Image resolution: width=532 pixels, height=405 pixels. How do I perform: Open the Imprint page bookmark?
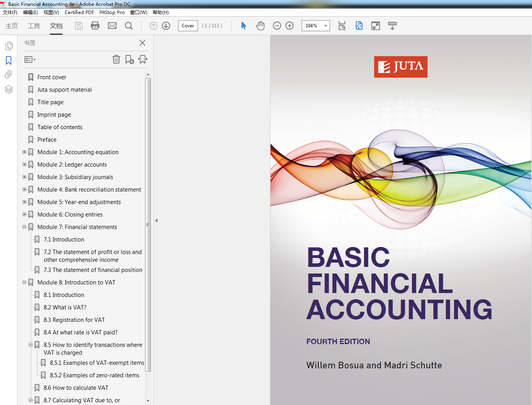click(54, 115)
